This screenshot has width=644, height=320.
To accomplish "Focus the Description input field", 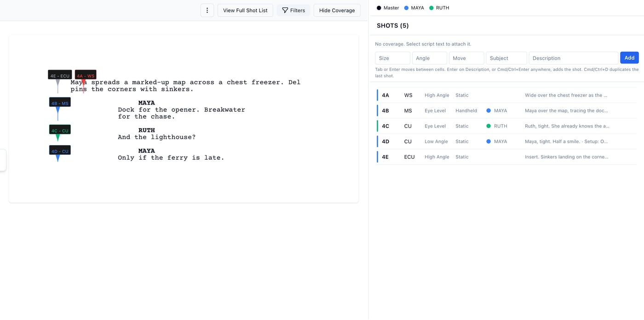I will (573, 58).
